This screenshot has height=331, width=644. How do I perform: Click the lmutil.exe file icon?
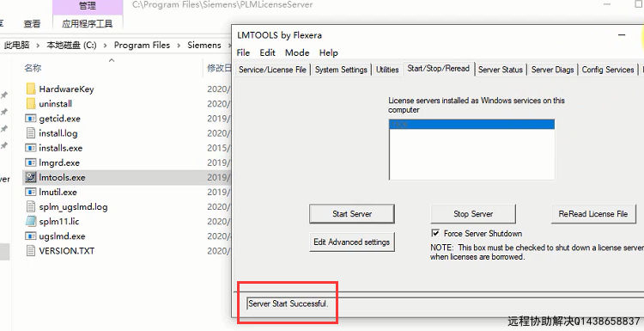click(x=31, y=192)
